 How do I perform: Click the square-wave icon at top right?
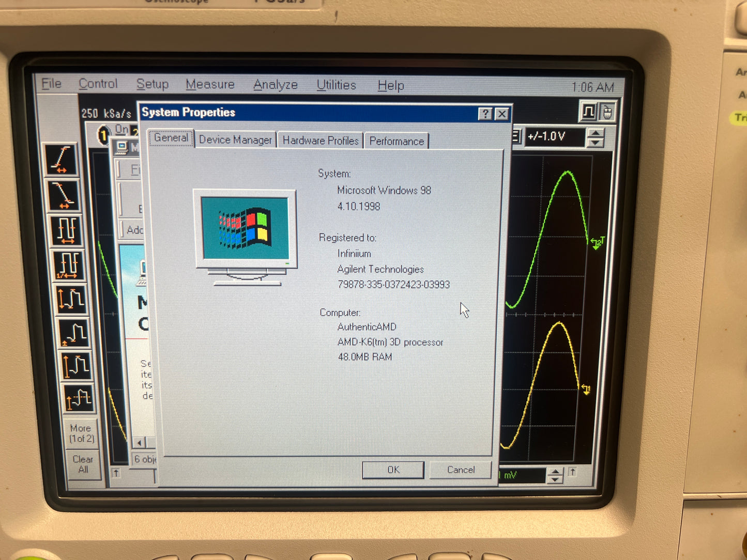(x=588, y=111)
